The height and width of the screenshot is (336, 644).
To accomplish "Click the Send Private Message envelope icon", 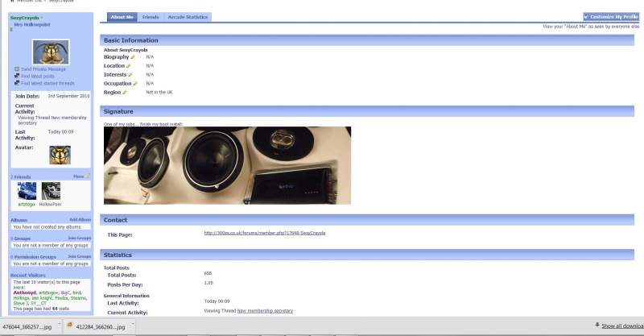I will point(17,69).
